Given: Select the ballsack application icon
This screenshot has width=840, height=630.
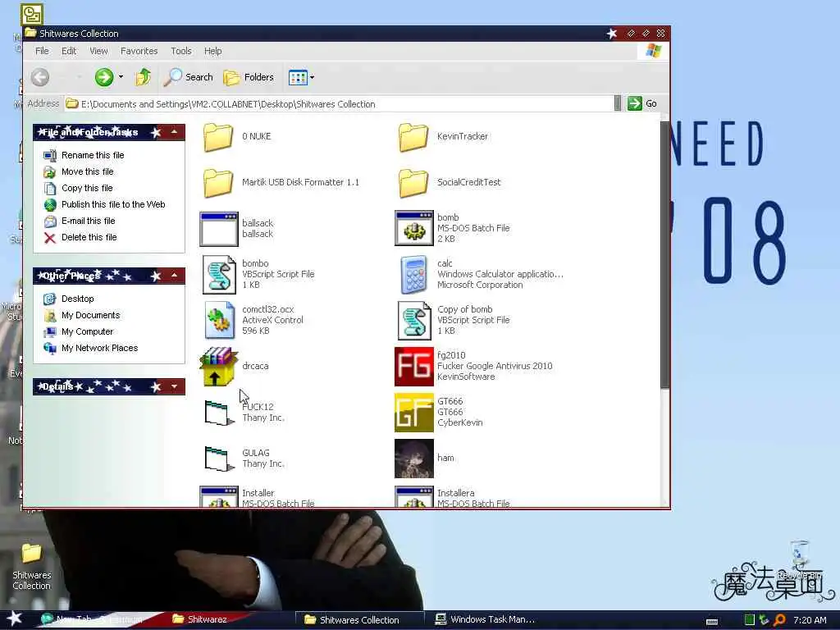Looking at the screenshot, I should (x=218, y=229).
